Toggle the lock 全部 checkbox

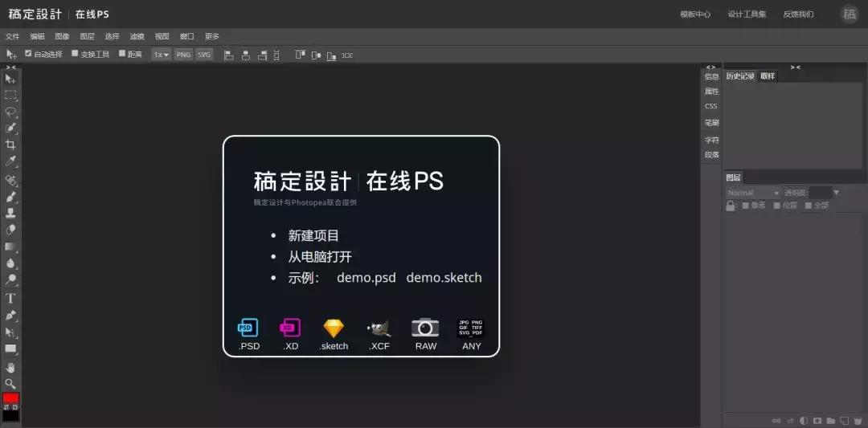[809, 205]
